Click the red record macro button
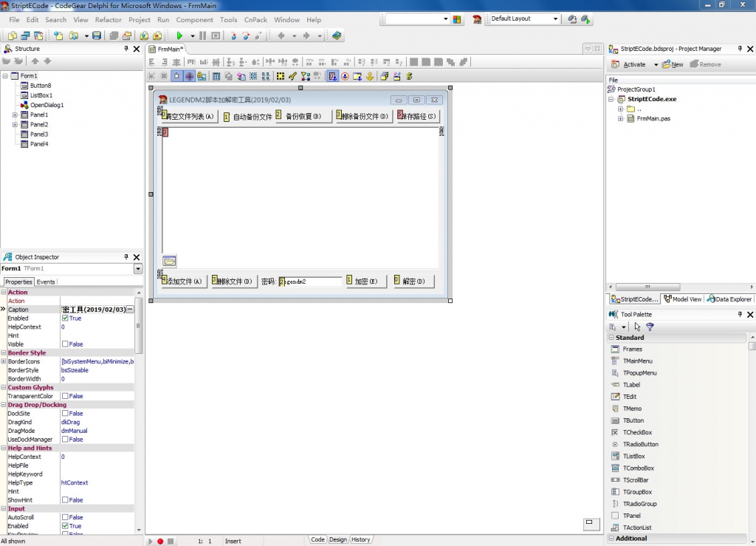 pos(160,542)
